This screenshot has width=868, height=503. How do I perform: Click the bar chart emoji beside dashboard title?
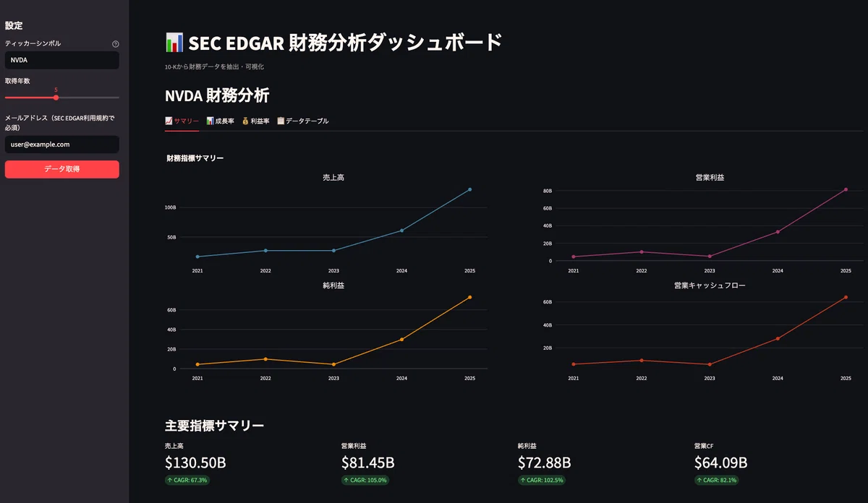coord(174,43)
